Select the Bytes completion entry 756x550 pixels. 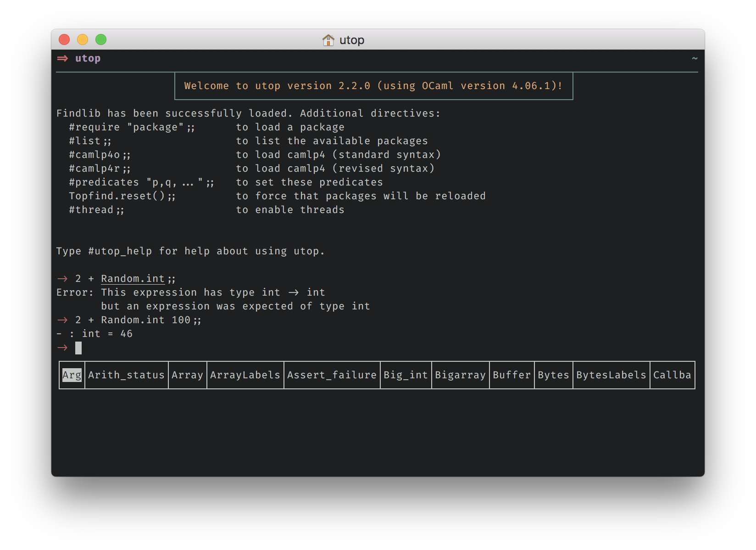(x=553, y=375)
